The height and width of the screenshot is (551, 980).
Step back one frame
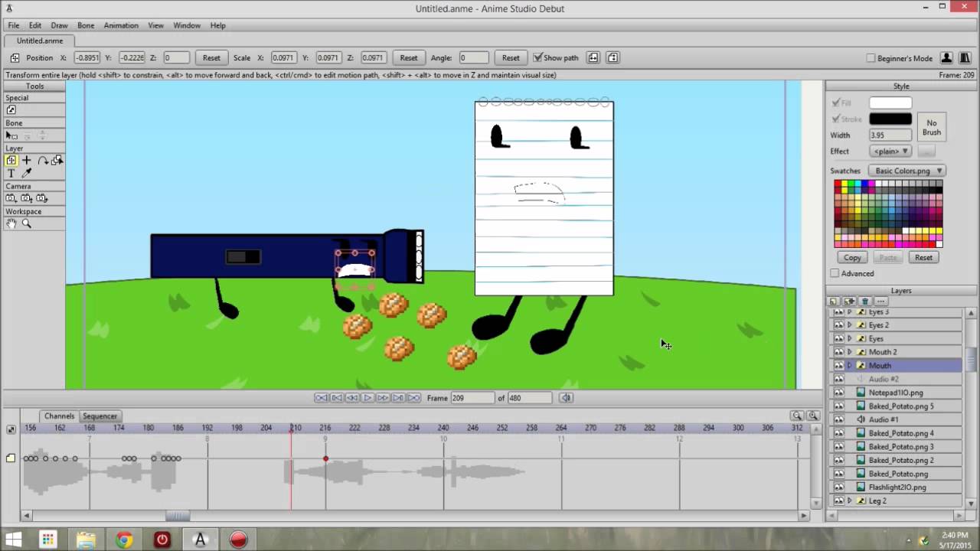click(x=352, y=398)
